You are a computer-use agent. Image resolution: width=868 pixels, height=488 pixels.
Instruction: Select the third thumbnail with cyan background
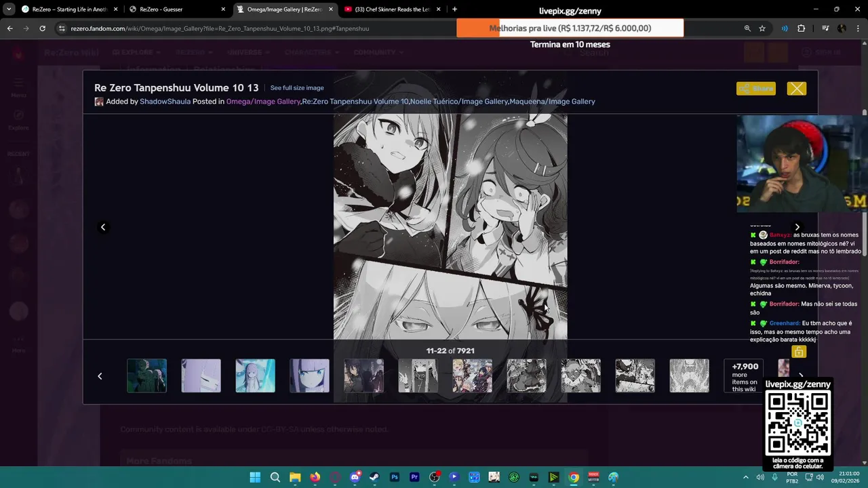point(255,375)
